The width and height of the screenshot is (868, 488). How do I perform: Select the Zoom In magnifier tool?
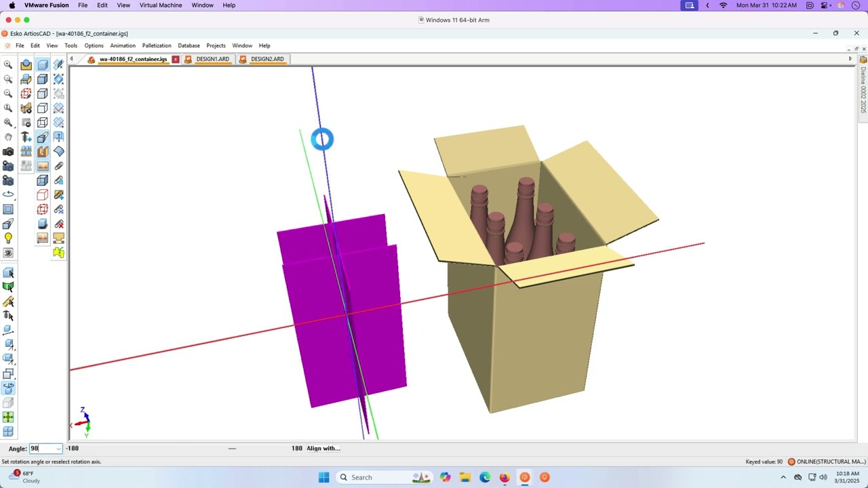[x=8, y=65]
